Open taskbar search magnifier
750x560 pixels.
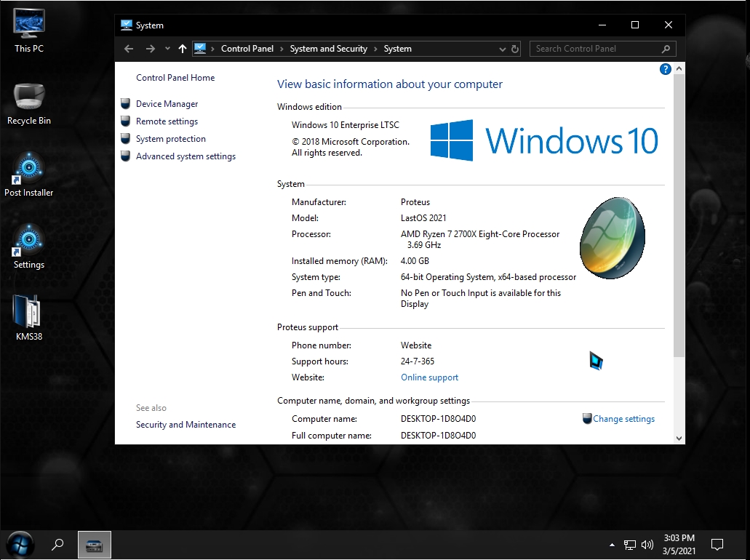pos(57,545)
